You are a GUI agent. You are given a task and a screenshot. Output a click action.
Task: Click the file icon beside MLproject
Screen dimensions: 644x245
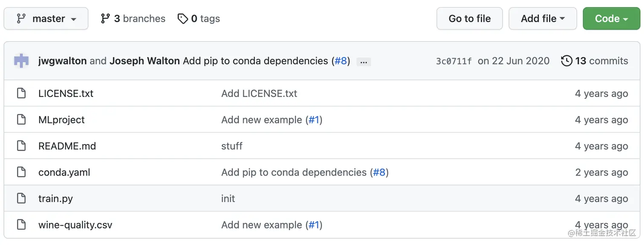(21, 120)
